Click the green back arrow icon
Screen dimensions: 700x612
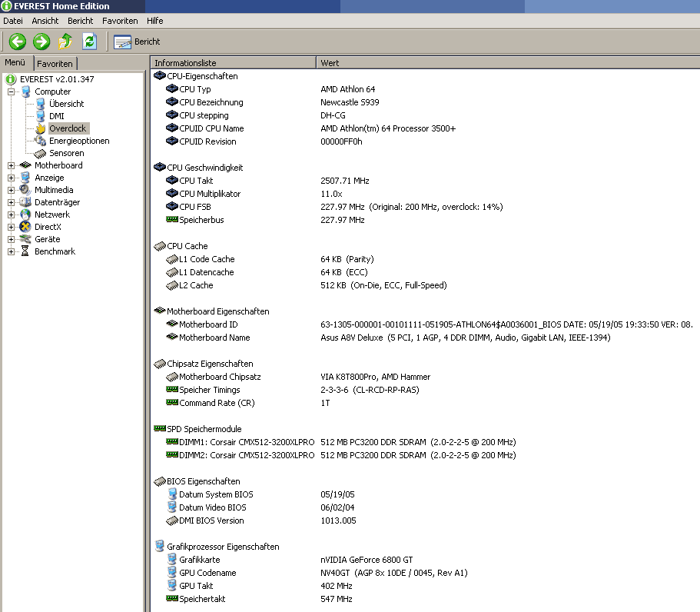click(x=17, y=42)
